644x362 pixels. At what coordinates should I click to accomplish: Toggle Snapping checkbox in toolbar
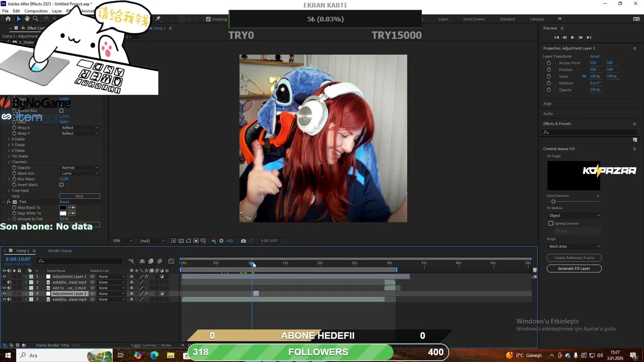208,19
